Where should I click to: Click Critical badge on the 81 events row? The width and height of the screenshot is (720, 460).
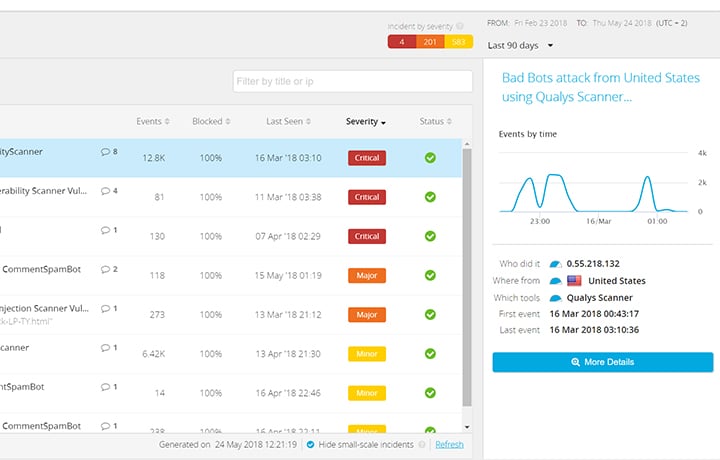click(x=367, y=197)
